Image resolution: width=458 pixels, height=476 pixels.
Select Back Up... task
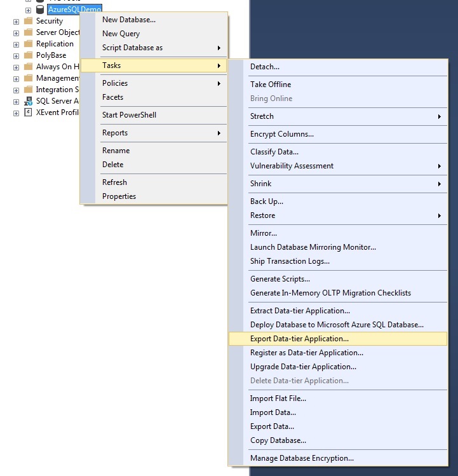tap(338, 201)
